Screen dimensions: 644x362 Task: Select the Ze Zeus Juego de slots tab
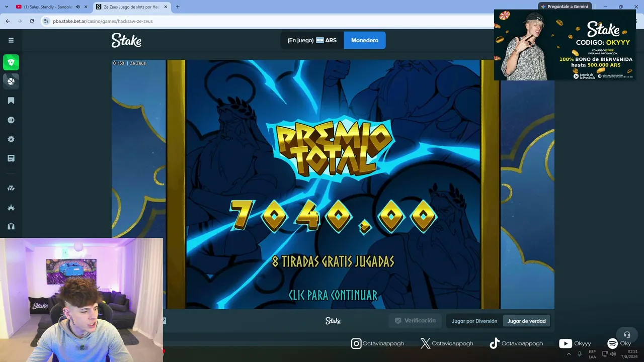(131, 7)
